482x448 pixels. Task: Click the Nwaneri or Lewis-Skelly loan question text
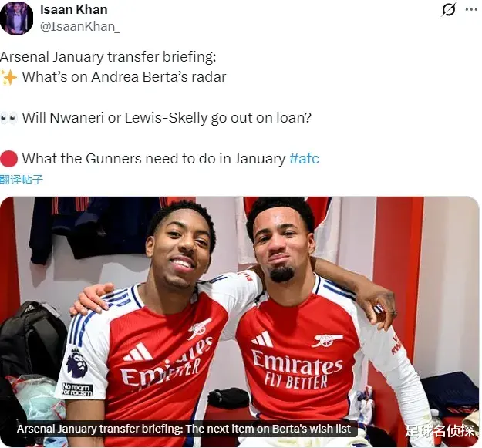click(x=167, y=118)
